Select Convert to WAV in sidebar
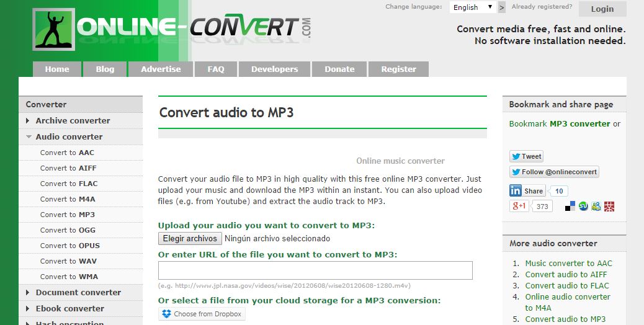Screen dimensions: 644x325 (x=68, y=261)
